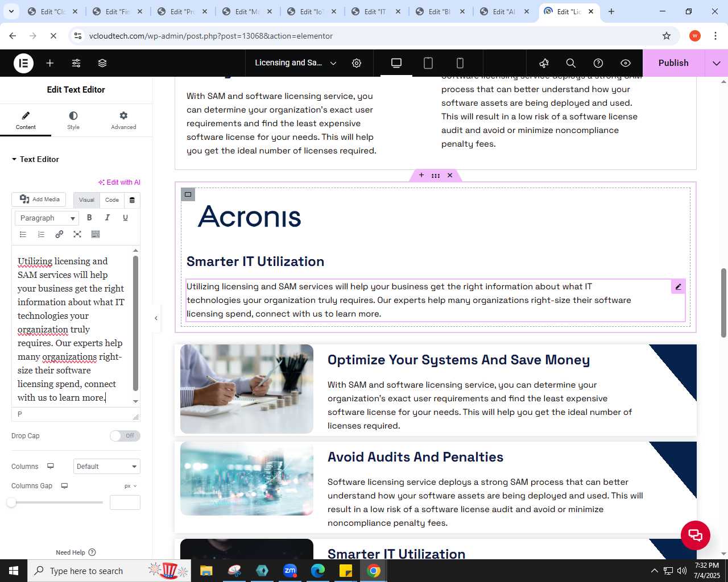Open the Licensing and Sa... document dropdown
The height and width of the screenshot is (582, 728).
pos(295,63)
